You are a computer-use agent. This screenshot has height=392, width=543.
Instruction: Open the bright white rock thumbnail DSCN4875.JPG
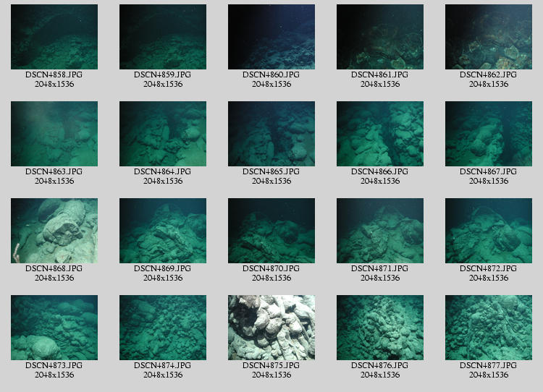tap(271, 328)
